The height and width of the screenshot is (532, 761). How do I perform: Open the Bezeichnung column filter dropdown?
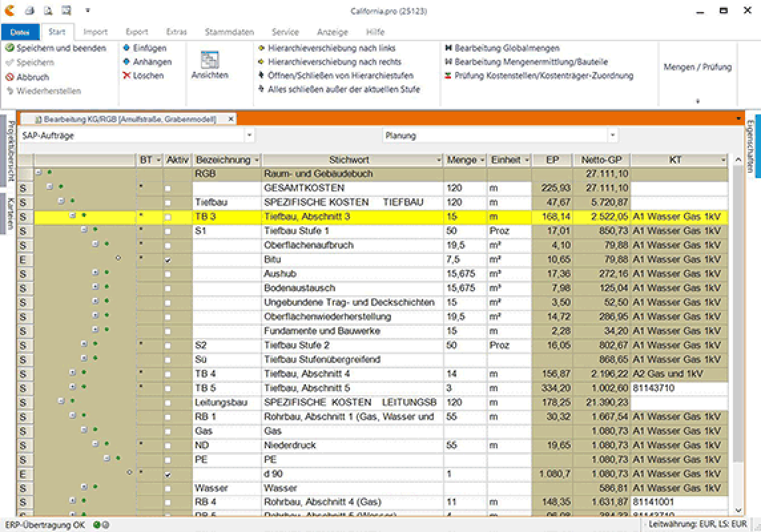[257, 160]
